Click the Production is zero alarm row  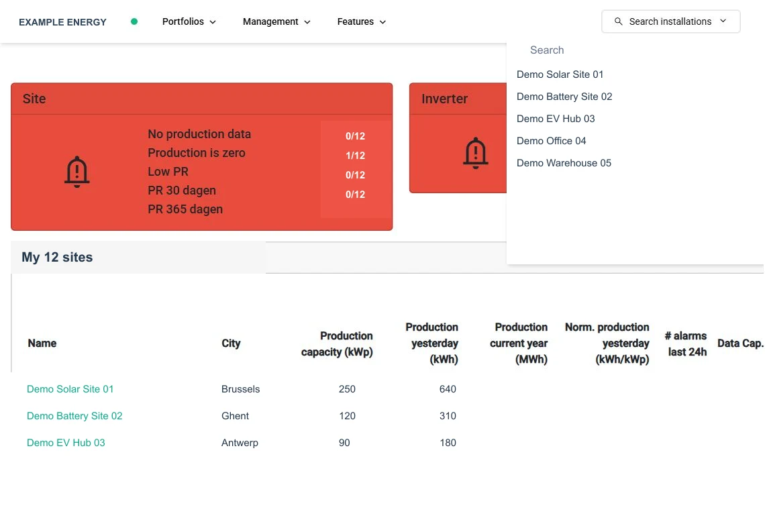click(197, 153)
